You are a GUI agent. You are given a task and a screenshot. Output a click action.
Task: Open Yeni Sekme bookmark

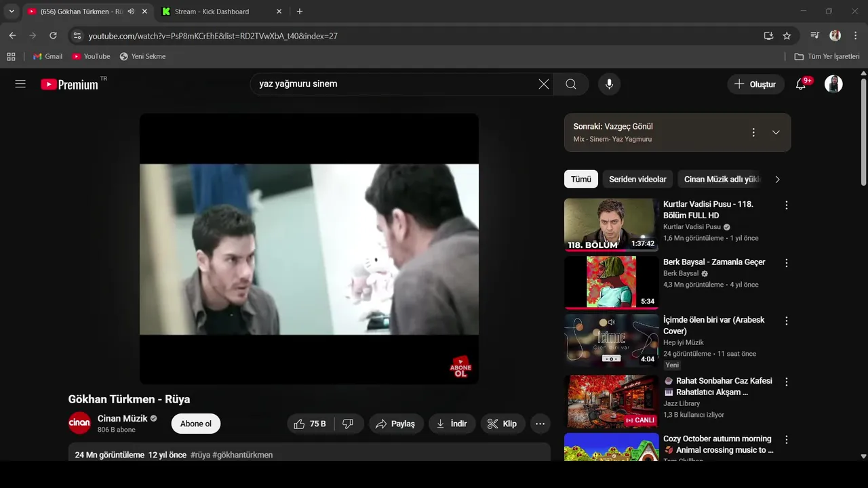[x=142, y=56]
